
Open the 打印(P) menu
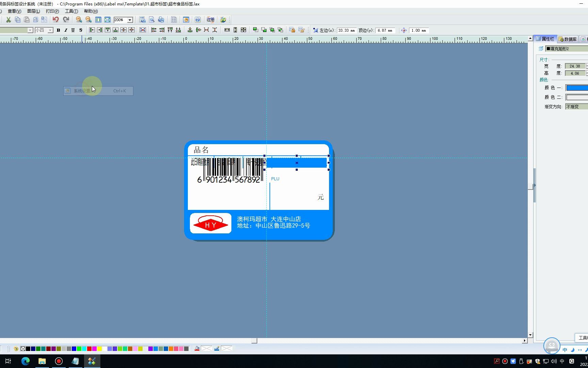point(52,11)
